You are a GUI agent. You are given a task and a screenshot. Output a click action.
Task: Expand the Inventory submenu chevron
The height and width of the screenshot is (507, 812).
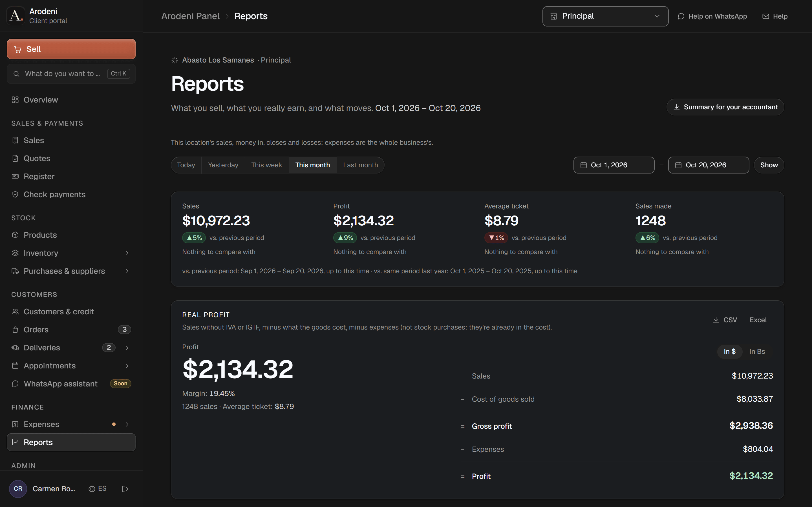click(127, 253)
